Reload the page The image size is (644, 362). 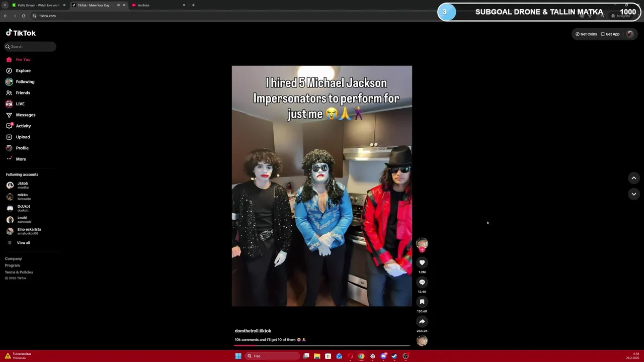click(24, 16)
